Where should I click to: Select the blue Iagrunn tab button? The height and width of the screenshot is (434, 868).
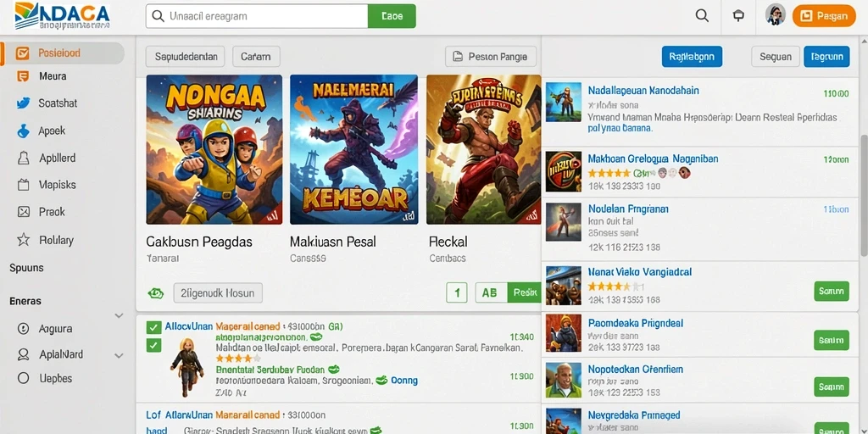(x=826, y=57)
